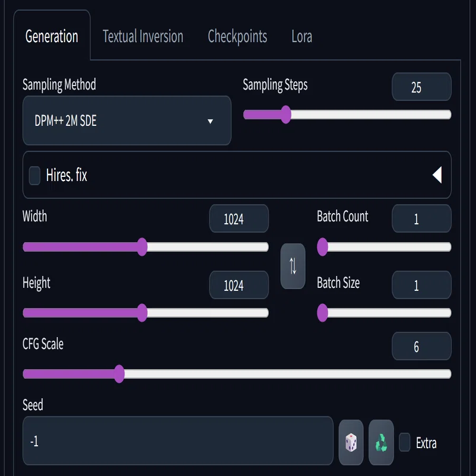The width and height of the screenshot is (476, 476).
Task: Switch to the Textual Inversion tab
Action: pos(143,36)
